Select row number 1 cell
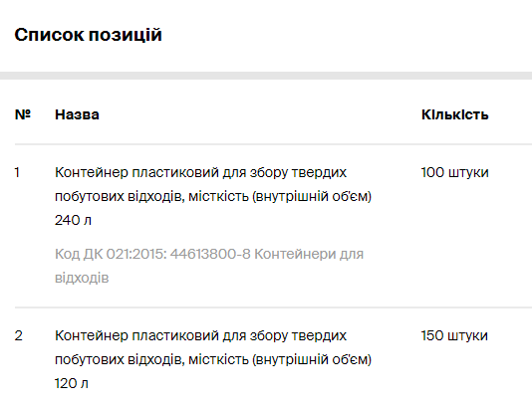532x406 pixels. (17, 172)
